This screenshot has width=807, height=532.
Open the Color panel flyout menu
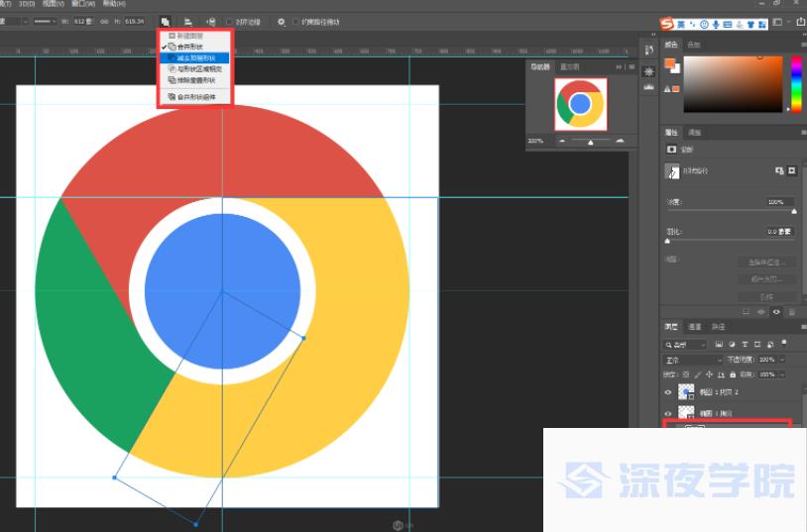[803, 45]
